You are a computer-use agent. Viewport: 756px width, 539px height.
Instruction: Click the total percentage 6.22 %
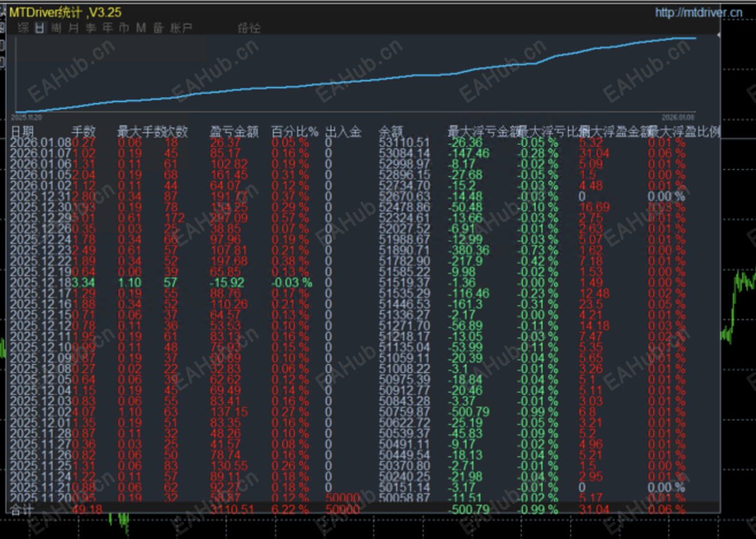[x=290, y=509]
